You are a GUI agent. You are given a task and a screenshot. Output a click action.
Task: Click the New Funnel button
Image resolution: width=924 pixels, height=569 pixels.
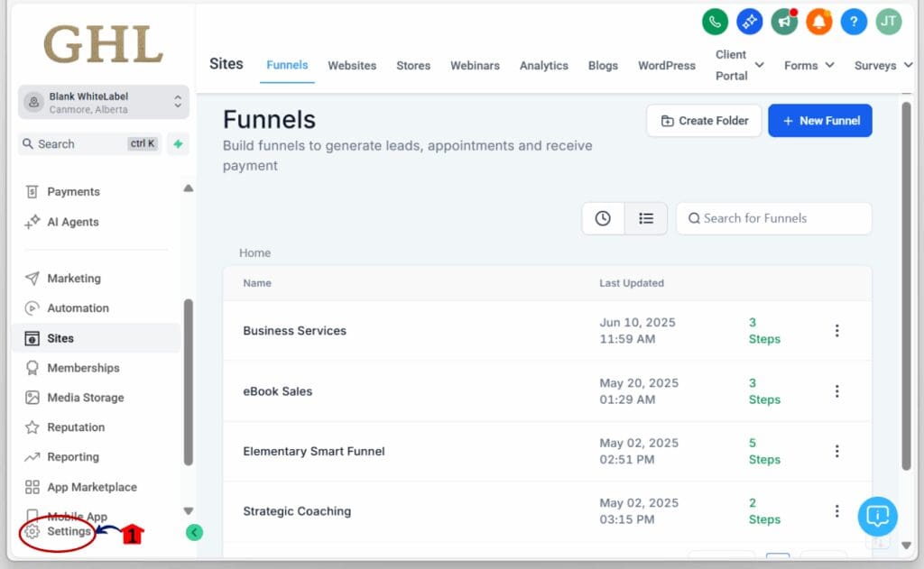pos(819,121)
